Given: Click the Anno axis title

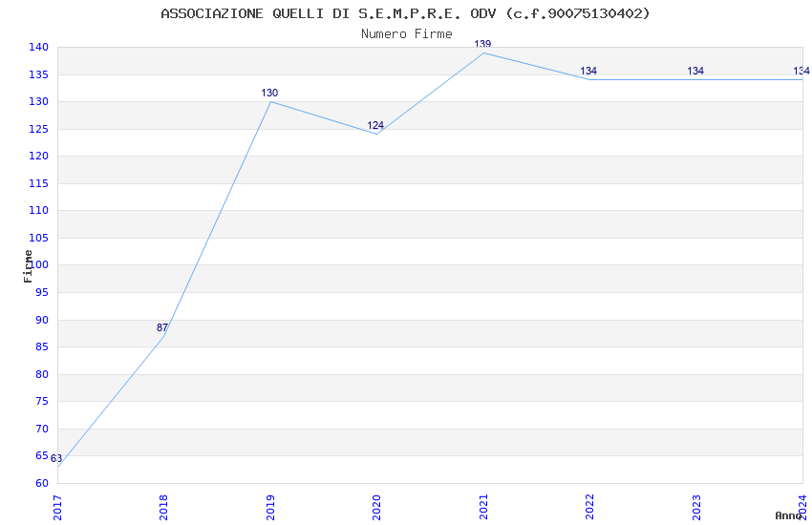Looking at the screenshot, I should pyautogui.click(x=788, y=515).
